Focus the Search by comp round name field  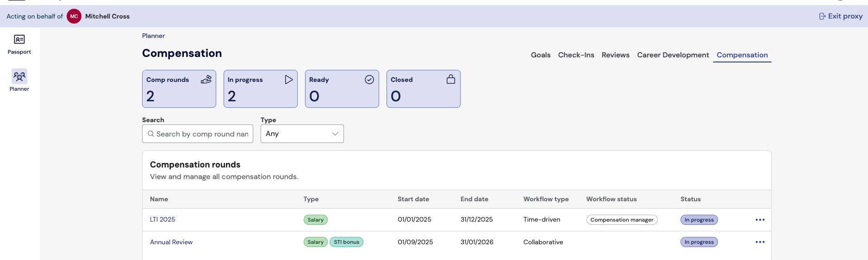click(x=202, y=134)
